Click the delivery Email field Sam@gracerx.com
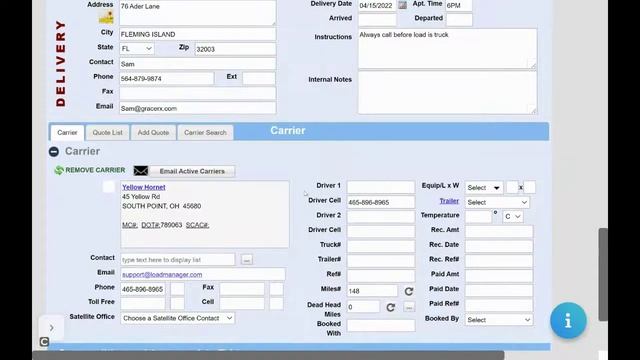 click(198, 108)
